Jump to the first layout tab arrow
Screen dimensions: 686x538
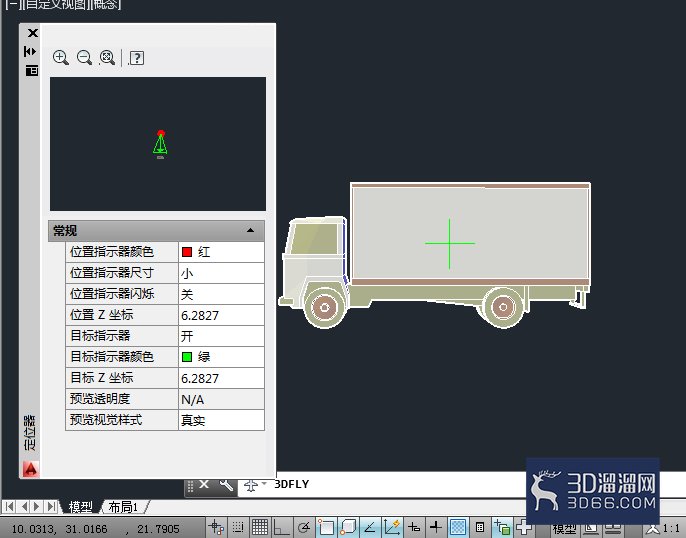pos(9,507)
